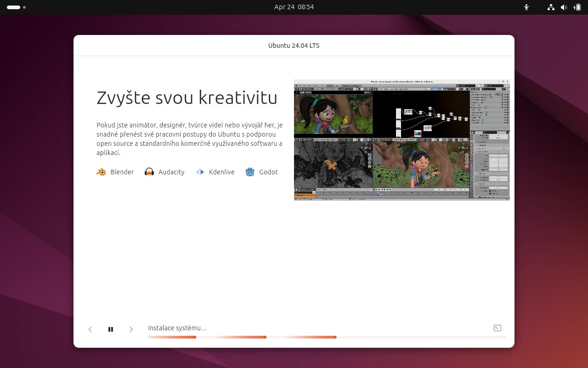Click the 'Zvyšte svou kreativitu' heading
Viewport: 588px width, 368px height.
point(187,98)
